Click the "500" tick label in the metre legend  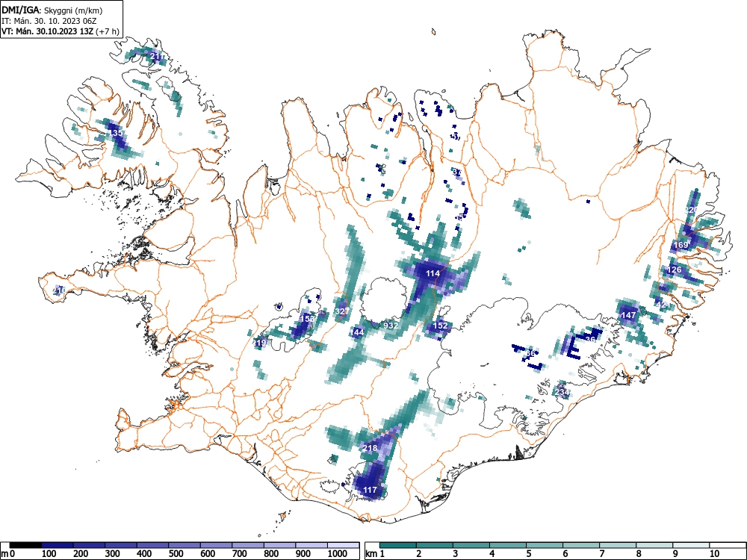pyautogui.click(x=176, y=554)
